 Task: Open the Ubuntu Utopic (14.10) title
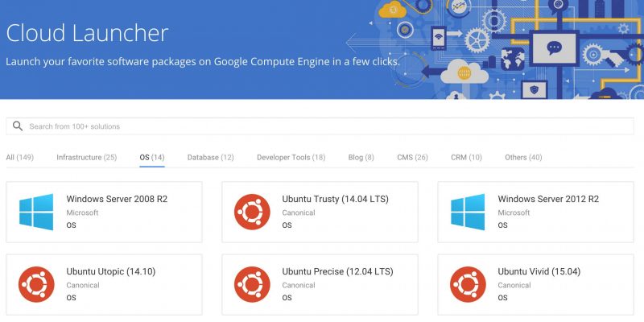click(111, 271)
